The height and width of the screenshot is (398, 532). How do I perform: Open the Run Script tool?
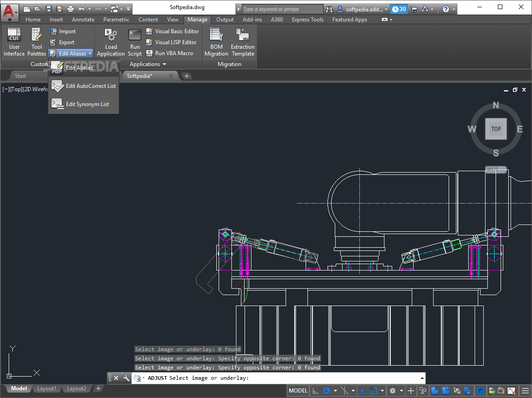click(134, 42)
